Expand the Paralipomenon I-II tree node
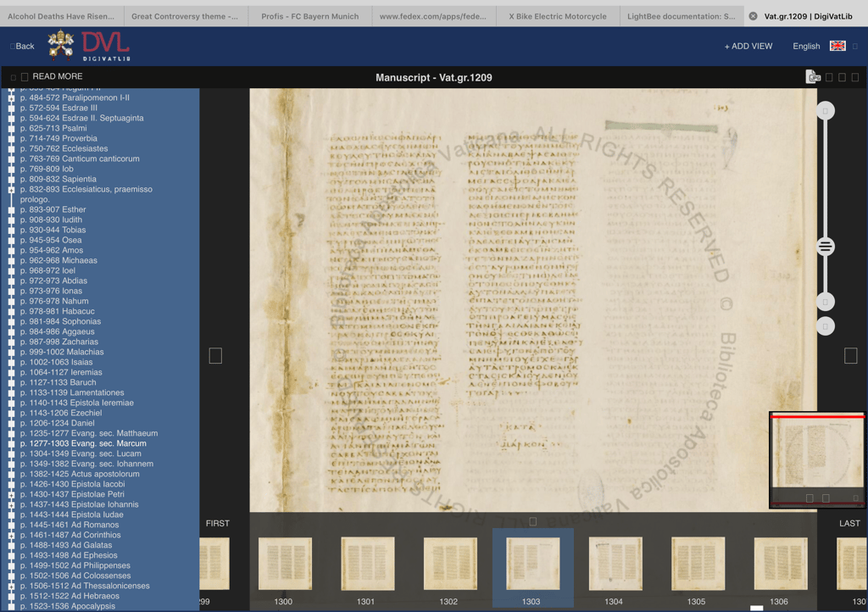Screen dimensions: 868x612 point(11,98)
